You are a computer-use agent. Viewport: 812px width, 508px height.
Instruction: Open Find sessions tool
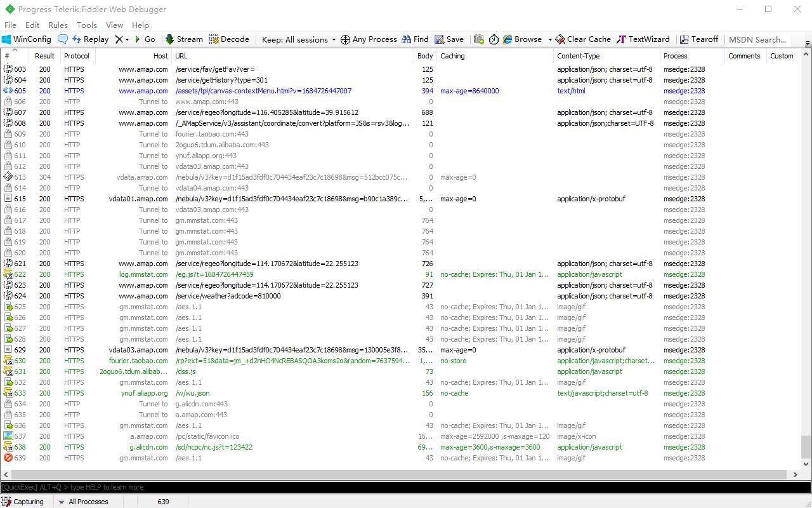pyautogui.click(x=415, y=39)
